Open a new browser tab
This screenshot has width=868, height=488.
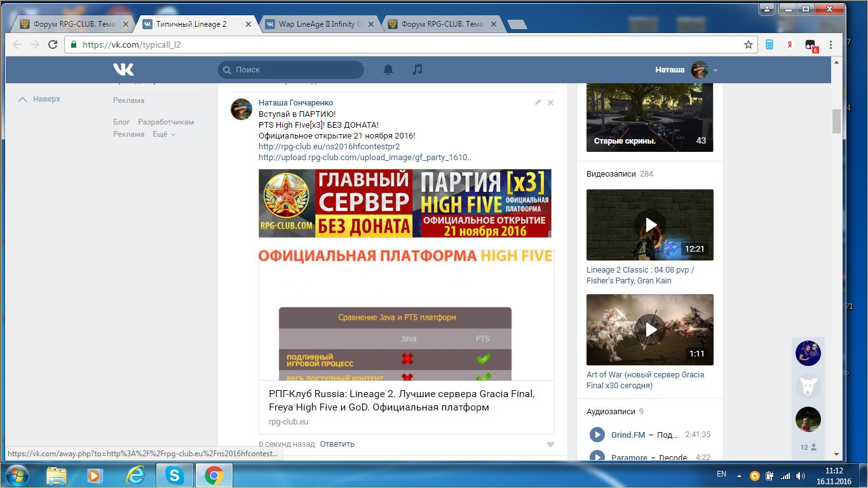(x=517, y=25)
